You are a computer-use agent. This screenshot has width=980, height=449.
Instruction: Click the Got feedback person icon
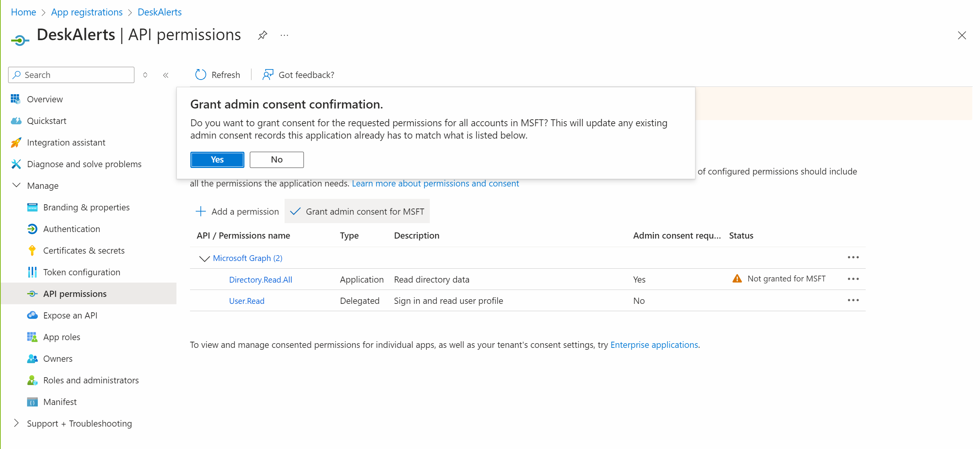(268, 75)
